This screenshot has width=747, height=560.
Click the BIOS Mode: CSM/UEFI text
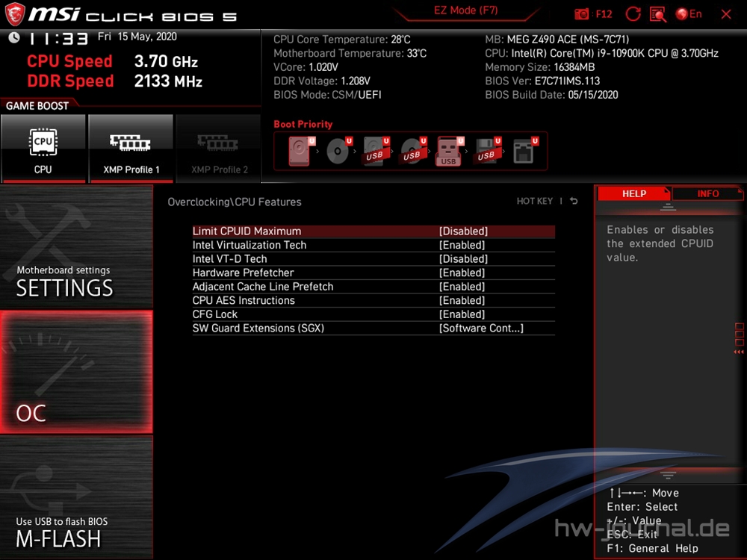coord(327,95)
